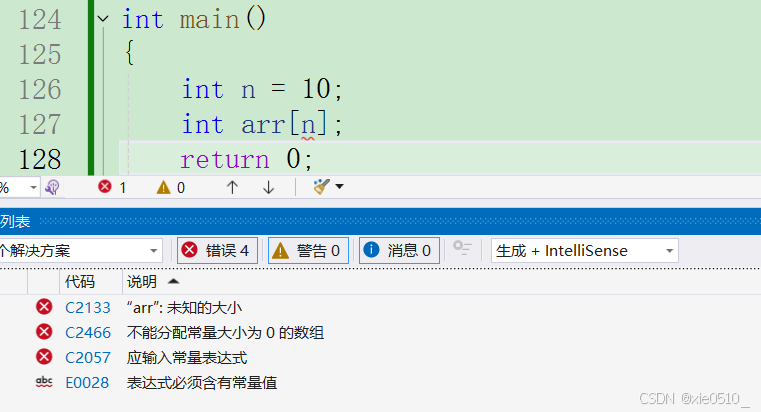The height and width of the screenshot is (412, 761).
Task: Go to previous issue with up arrow
Action: (x=232, y=187)
